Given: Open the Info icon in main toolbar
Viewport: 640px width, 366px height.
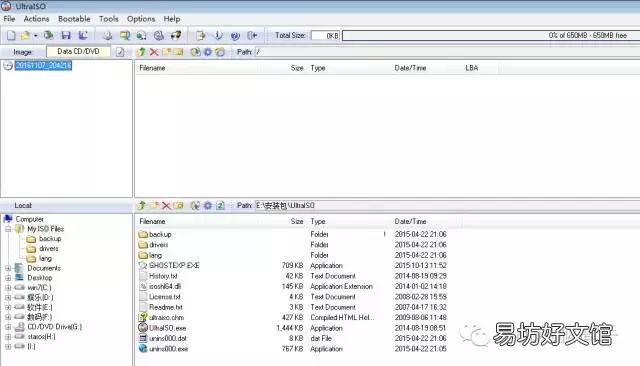Looking at the screenshot, I should [x=218, y=35].
